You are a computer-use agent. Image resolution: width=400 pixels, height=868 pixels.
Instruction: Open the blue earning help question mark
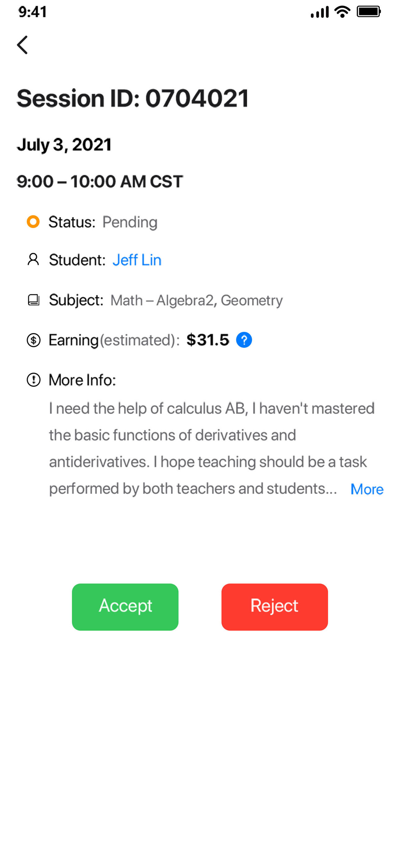coord(244,340)
